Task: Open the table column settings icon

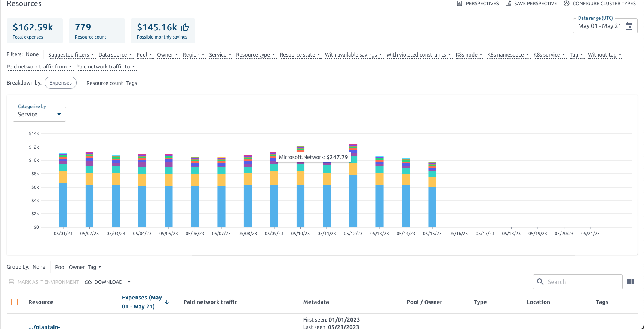Action: pyautogui.click(x=630, y=282)
